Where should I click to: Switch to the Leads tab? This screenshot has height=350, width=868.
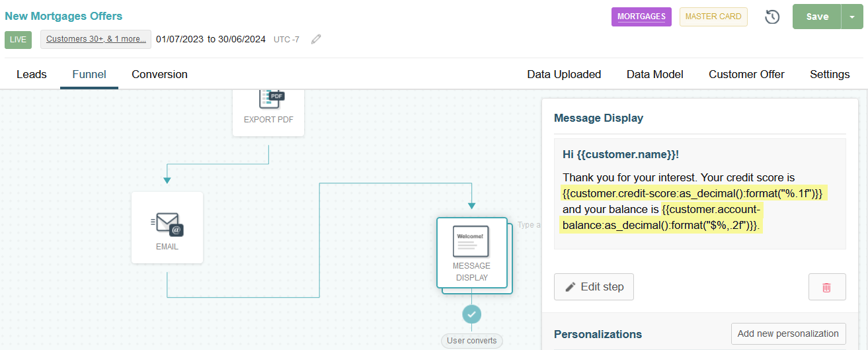(31, 74)
